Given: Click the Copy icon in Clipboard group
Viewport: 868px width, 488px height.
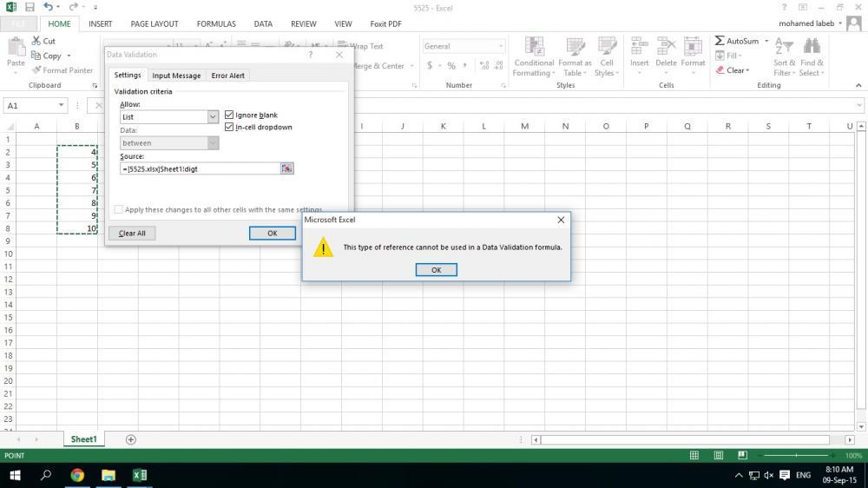Looking at the screenshot, I should pyautogui.click(x=36, y=56).
